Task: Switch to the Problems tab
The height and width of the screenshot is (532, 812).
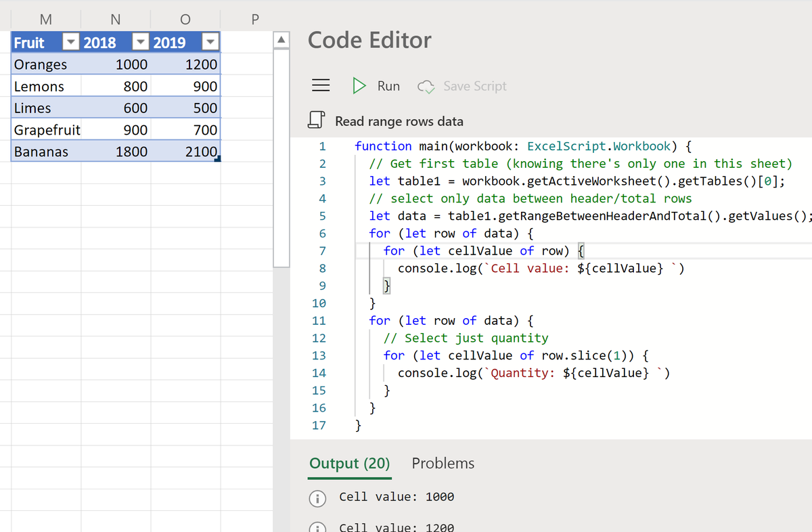Action: tap(443, 464)
